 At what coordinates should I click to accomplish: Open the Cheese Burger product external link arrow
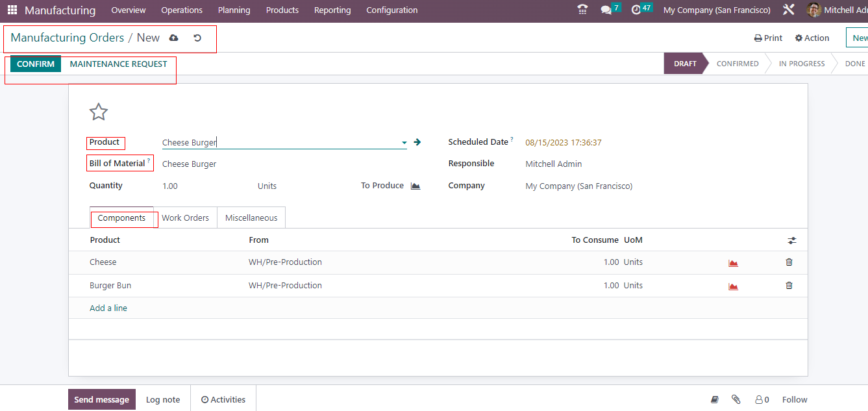417,142
